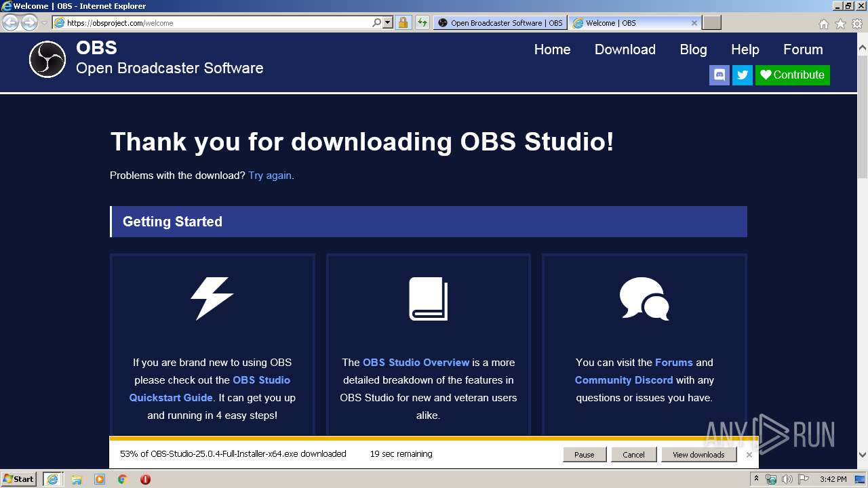
Task: Open the Community Discord link
Action: click(x=624, y=380)
